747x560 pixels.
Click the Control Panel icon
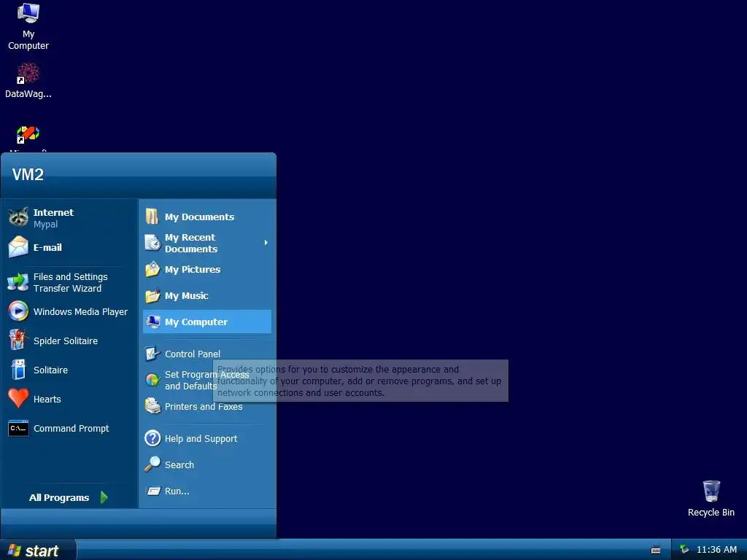click(x=152, y=354)
